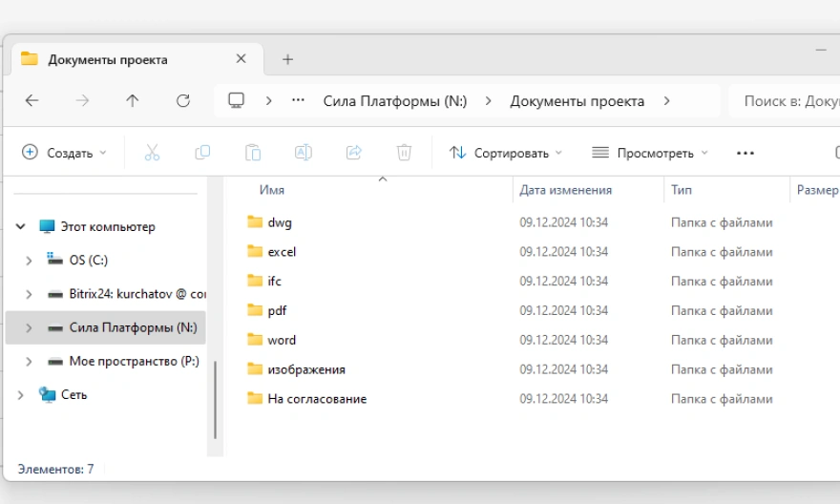Refresh the current folder view

coord(183,100)
